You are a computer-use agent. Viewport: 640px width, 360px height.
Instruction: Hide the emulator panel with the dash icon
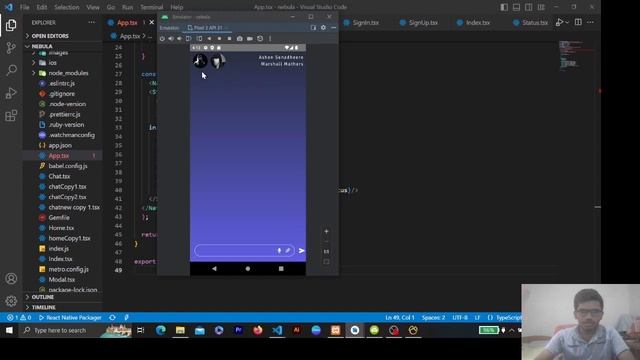click(333, 28)
